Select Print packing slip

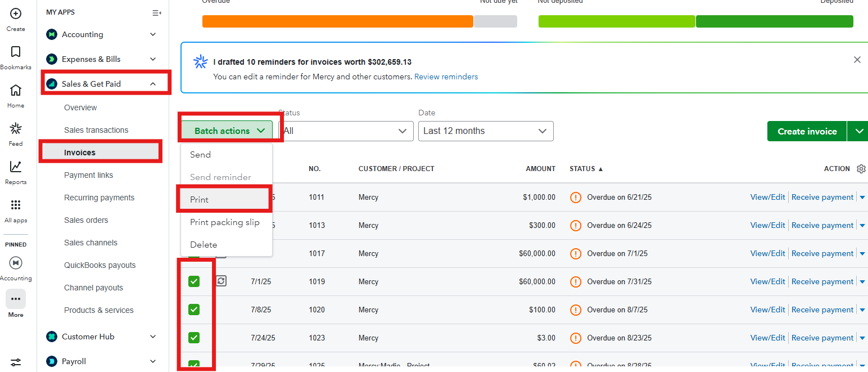tap(227, 222)
